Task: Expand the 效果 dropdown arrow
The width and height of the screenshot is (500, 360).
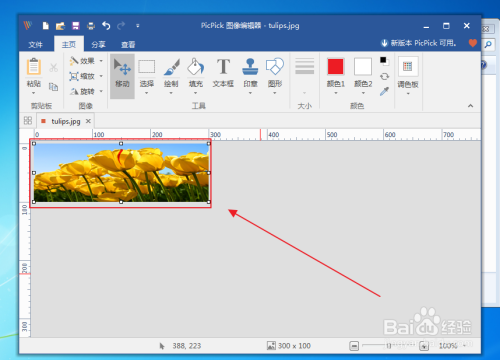Action: coord(101,61)
